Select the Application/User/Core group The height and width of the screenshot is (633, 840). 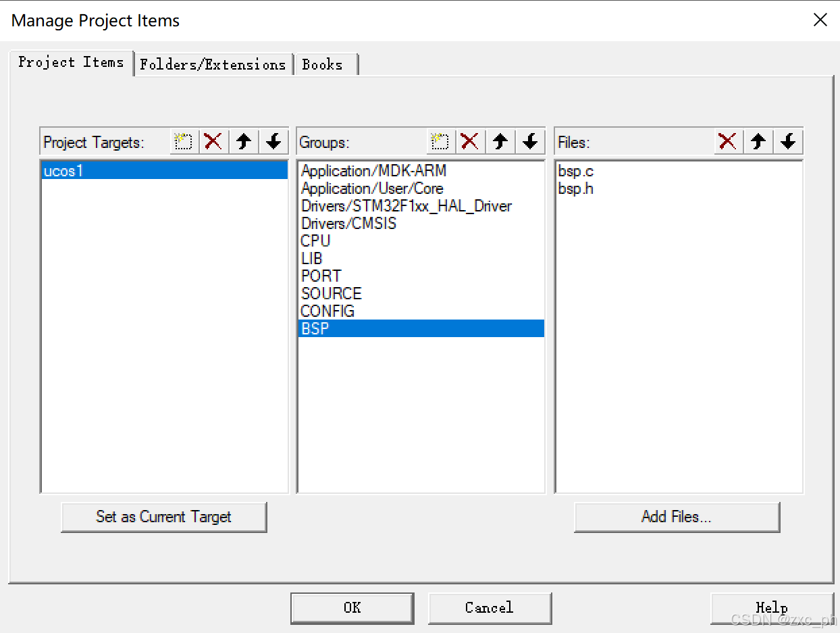tap(421, 188)
